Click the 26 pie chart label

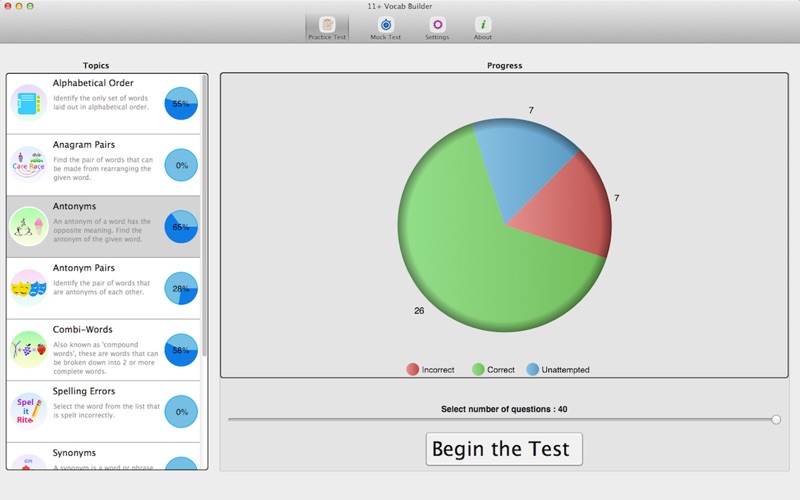click(x=419, y=311)
